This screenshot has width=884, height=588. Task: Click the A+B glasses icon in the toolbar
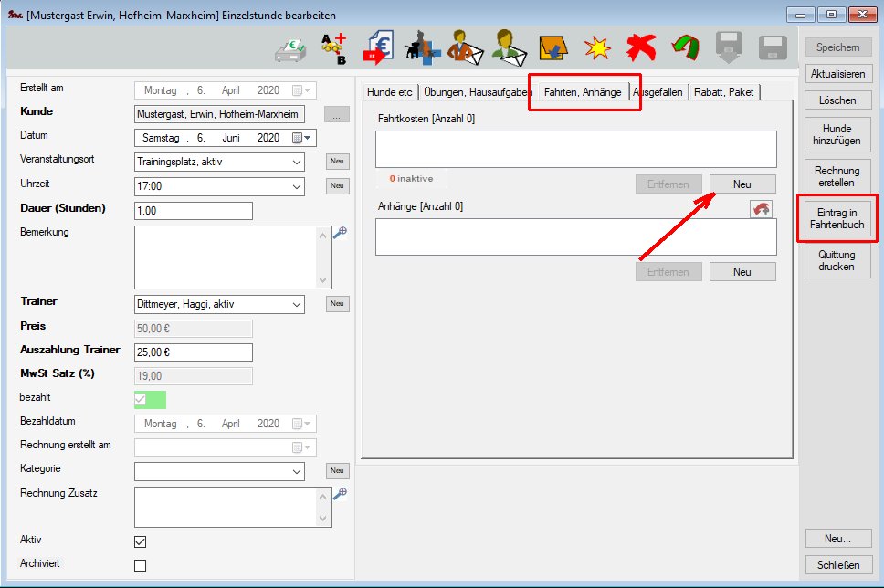[334, 47]
